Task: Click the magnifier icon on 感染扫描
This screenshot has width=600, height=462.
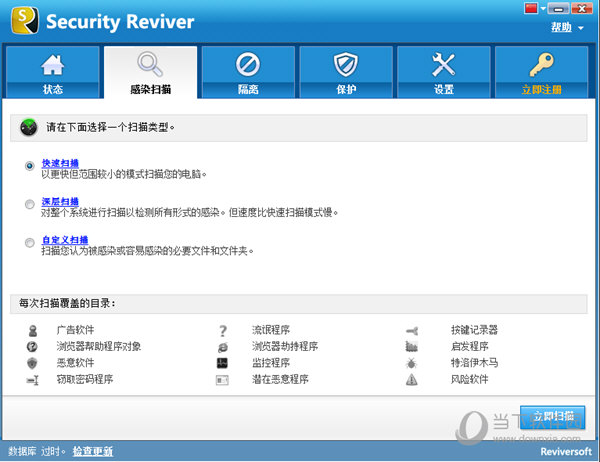Action: (x=150, y=64)
